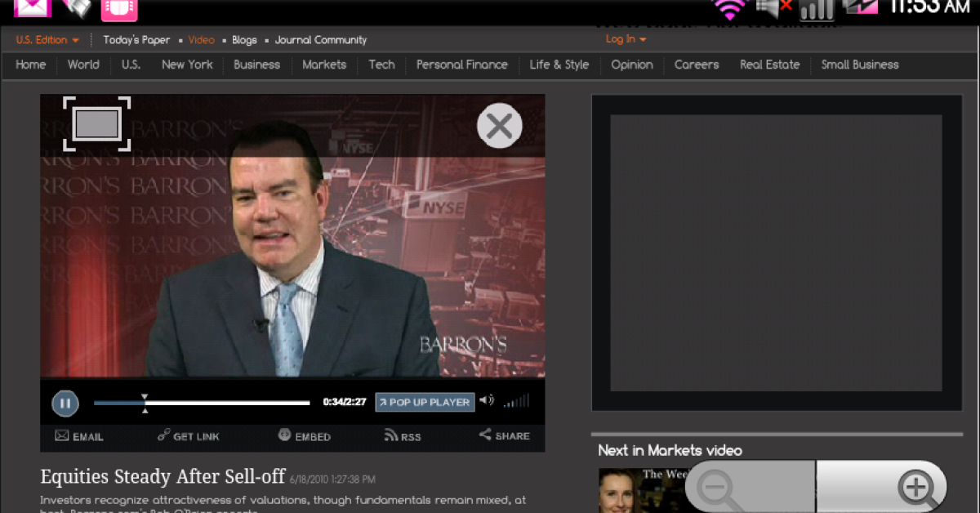Zoom out with the minus magnifier
The width and height of the screenshot is (980, 513).
pos(717,488)
